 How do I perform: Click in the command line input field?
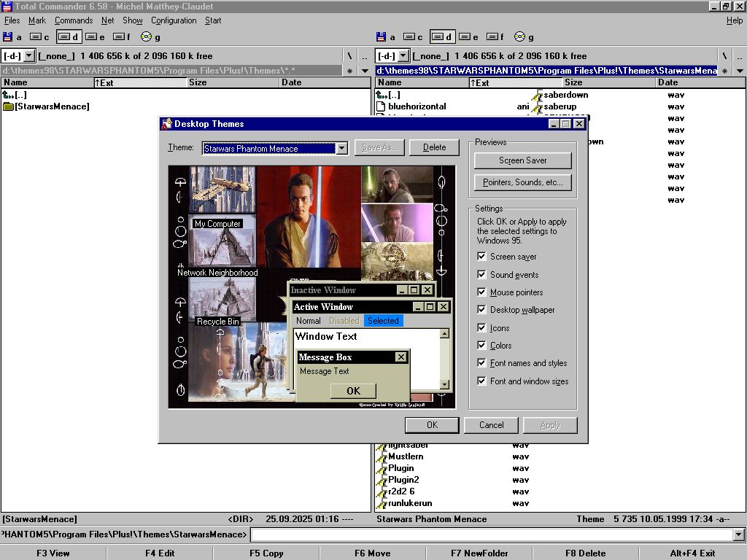click(x=489, y=535)
